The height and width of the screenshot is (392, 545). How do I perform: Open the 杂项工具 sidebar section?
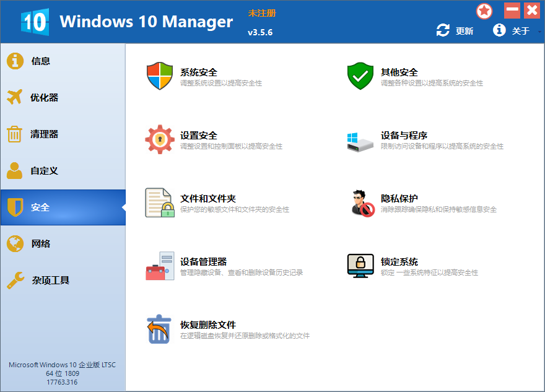[x=50, y=281]
